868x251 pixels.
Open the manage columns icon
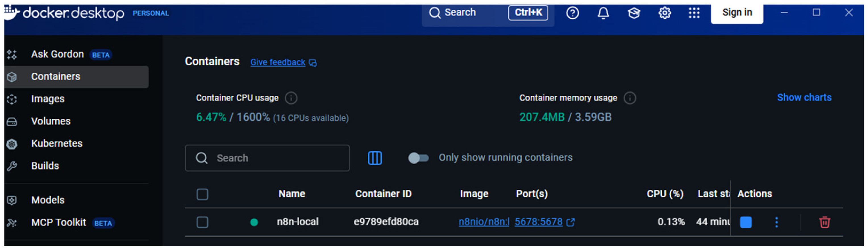click(x=375, y=158)
